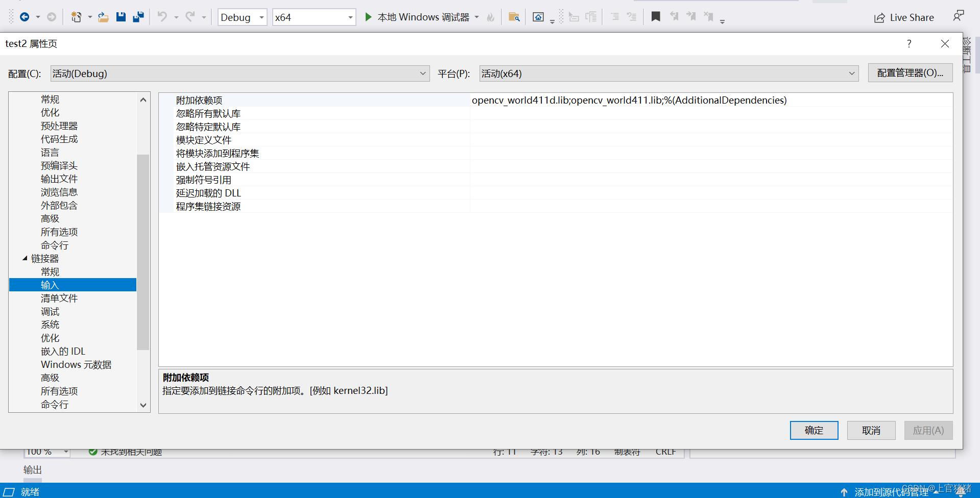Click the Decrease Indent icon
The image size is (980, 498).
pyautogui.click(x=574, y=17)
